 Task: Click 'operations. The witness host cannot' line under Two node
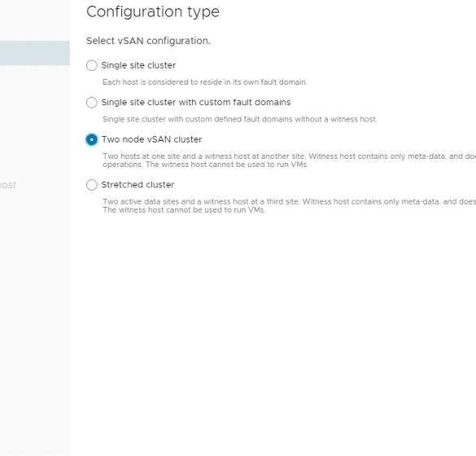click(206, 164)
